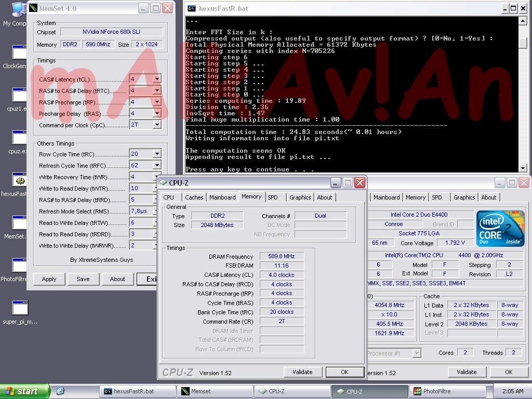
Task: Click Validate in the front CPU-Z window
Action: point(302,372)
